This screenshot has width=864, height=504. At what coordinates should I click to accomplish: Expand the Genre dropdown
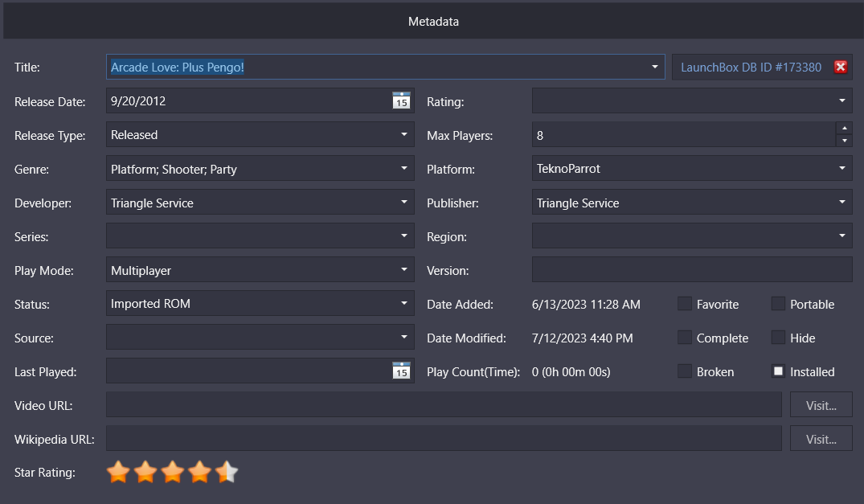[404, 169]
